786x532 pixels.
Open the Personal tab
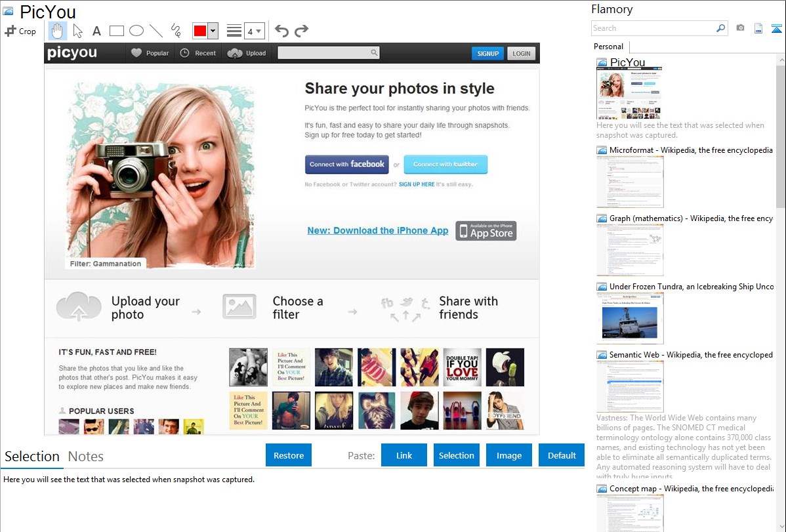(x=609, y=47)
